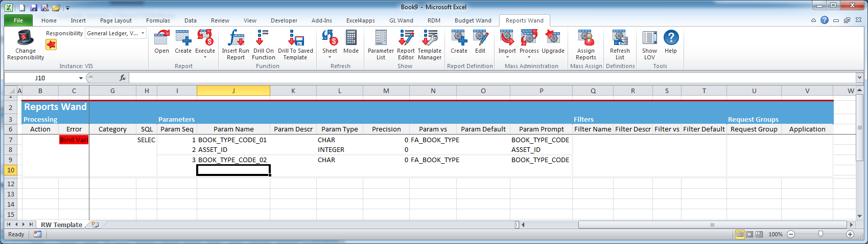Switch to the Formulas tab
This screenshot has height=244, width=868.
(x=158, y=20)
